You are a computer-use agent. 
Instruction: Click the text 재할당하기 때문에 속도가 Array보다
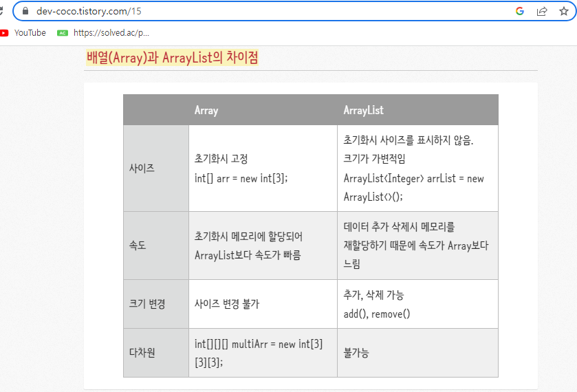[x=416, y=245]
